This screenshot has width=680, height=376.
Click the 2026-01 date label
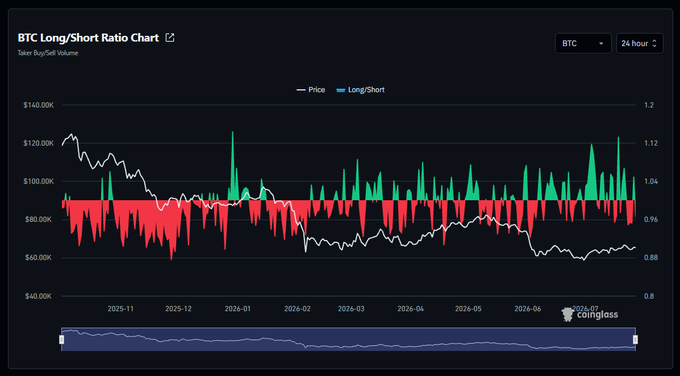238,309
